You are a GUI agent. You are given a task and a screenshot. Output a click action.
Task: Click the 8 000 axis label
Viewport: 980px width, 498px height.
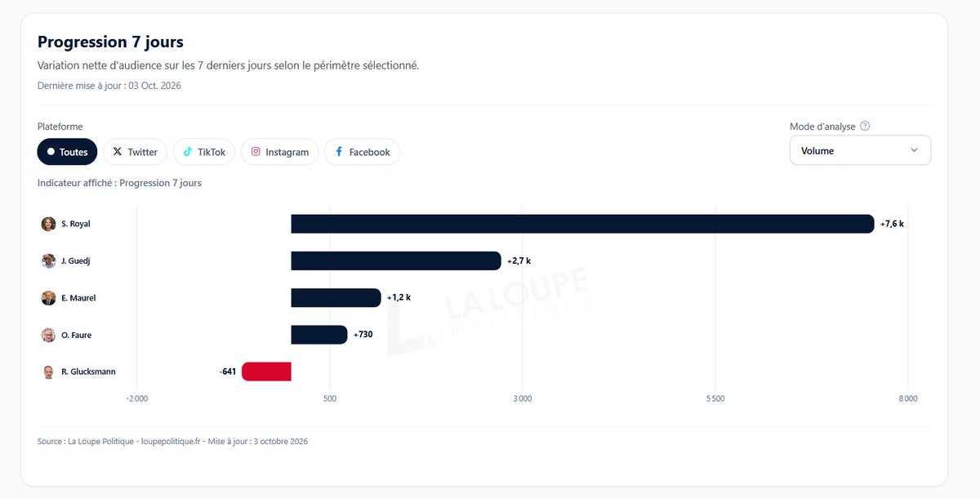[x=908, y=398]
